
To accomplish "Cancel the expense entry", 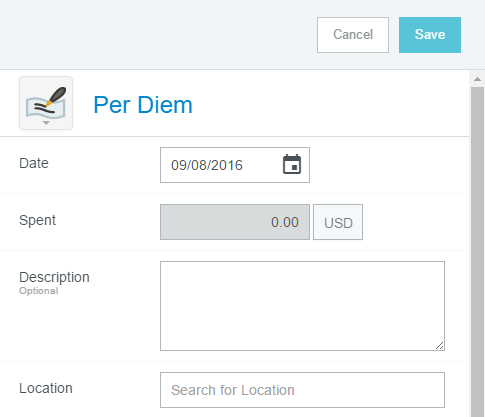I will pyautogui.click(x=353, y=35).
